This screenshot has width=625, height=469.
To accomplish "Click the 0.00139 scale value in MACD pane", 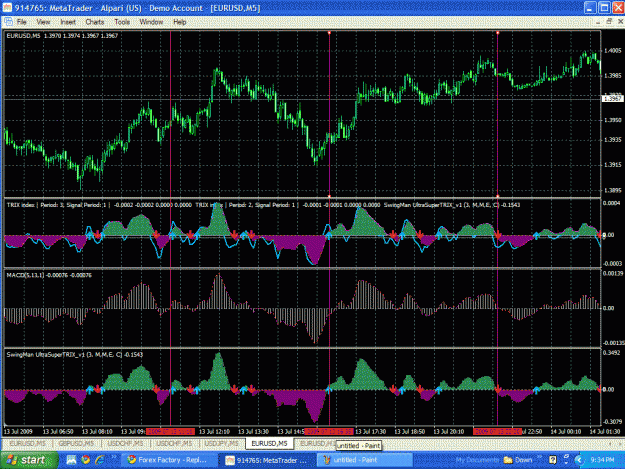I will (x=613, y=273).
